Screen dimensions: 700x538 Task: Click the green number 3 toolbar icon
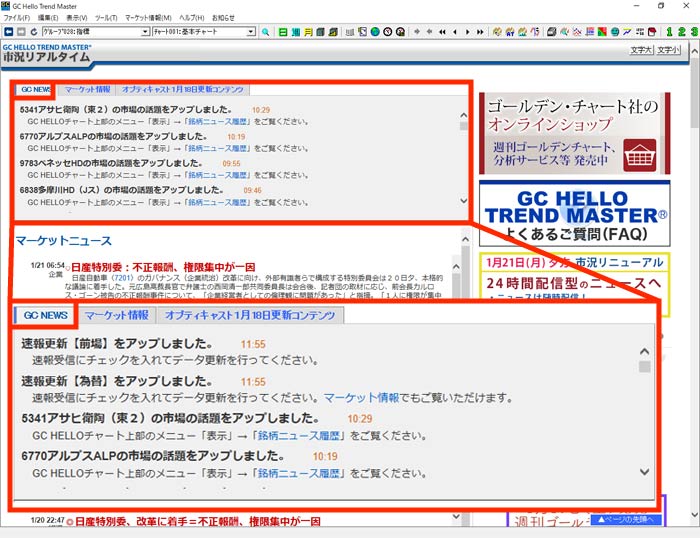pyautogui.click(x=693, y=32)
